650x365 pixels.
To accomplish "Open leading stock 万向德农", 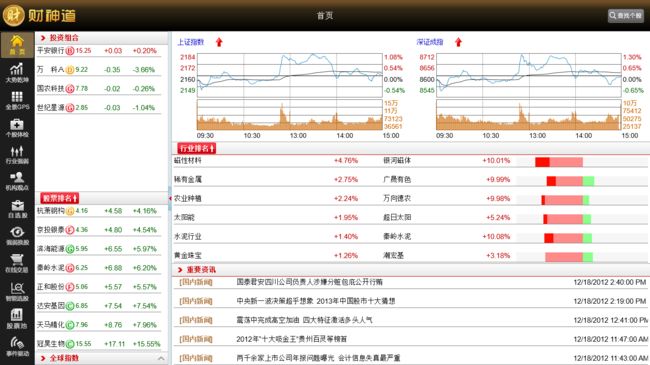I will [x=397, y=199].
